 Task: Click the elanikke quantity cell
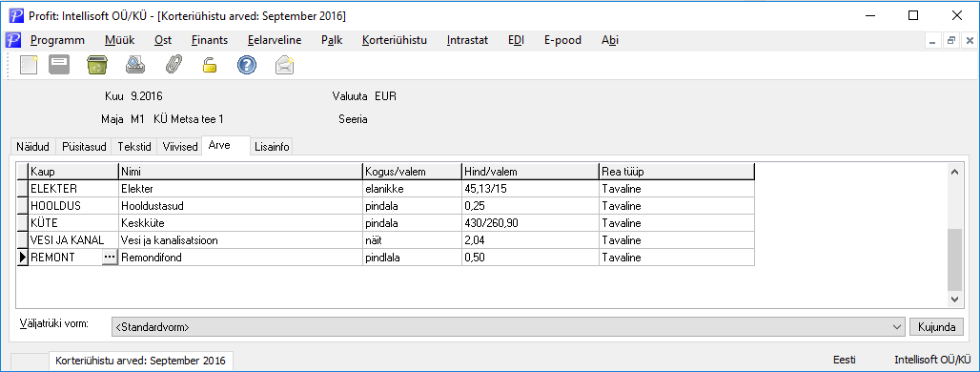click(x=412, y=188)
